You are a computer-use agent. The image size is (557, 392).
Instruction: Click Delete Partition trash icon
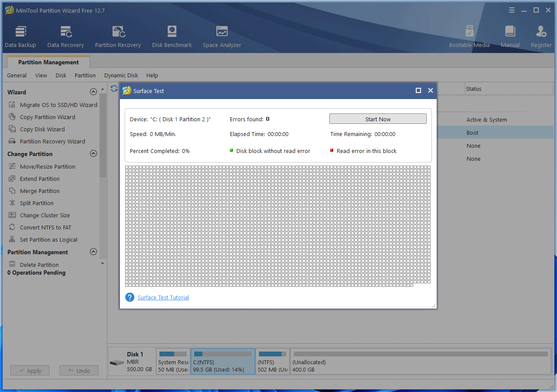(12, 265)
